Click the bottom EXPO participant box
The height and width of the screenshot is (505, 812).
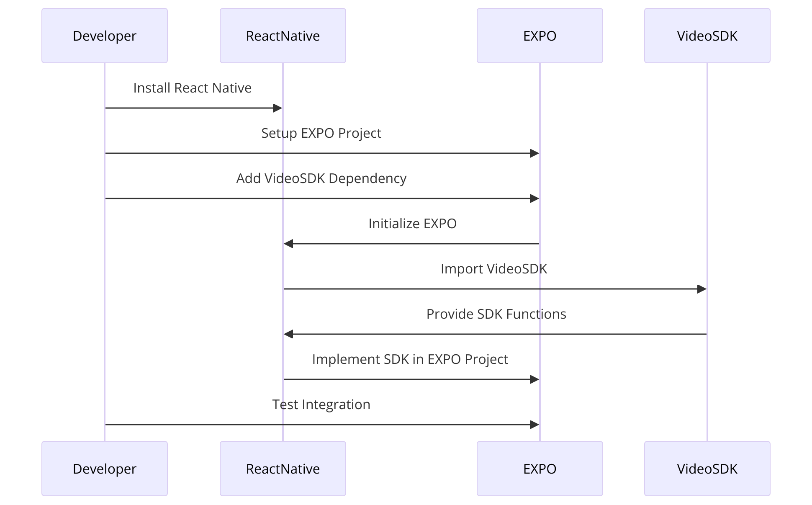[x=540, y=469]
